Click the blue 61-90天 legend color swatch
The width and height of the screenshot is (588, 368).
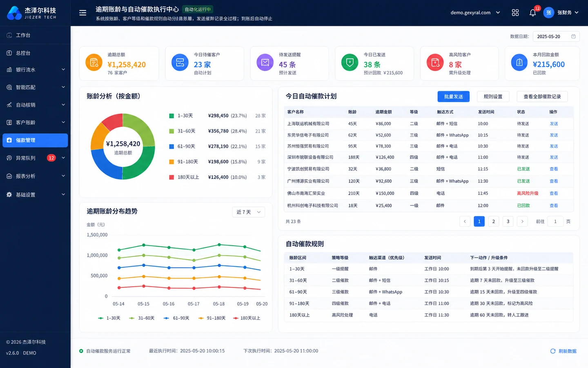pos(171,146)
